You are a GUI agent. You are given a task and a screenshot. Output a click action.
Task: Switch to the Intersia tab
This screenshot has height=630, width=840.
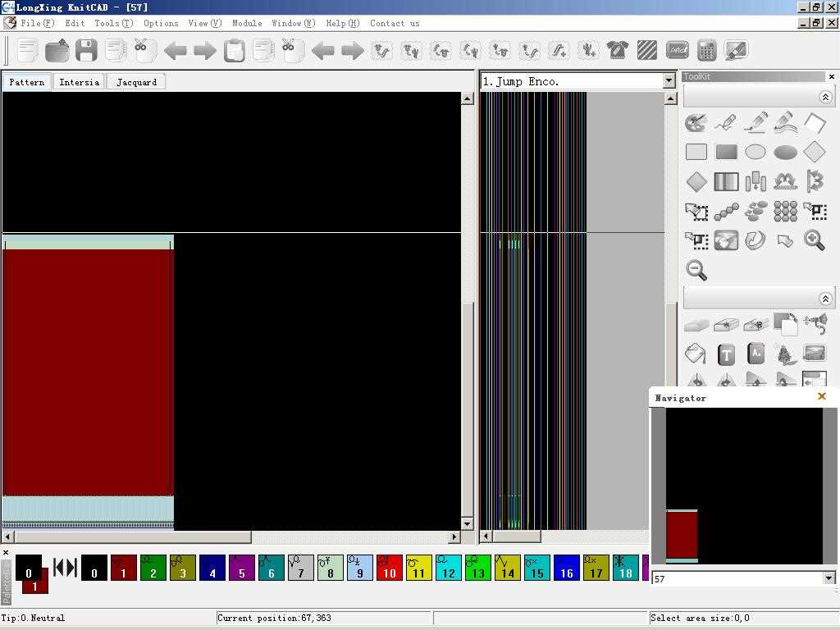80,82
